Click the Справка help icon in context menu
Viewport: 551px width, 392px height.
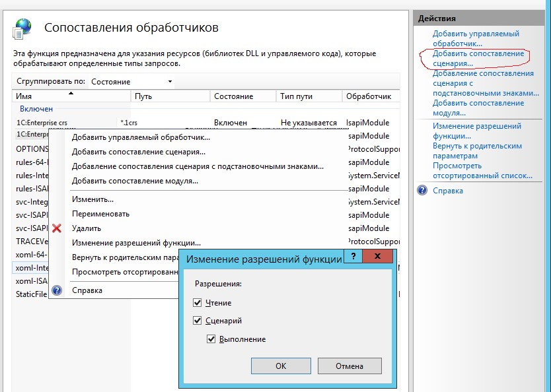(57, 290)
